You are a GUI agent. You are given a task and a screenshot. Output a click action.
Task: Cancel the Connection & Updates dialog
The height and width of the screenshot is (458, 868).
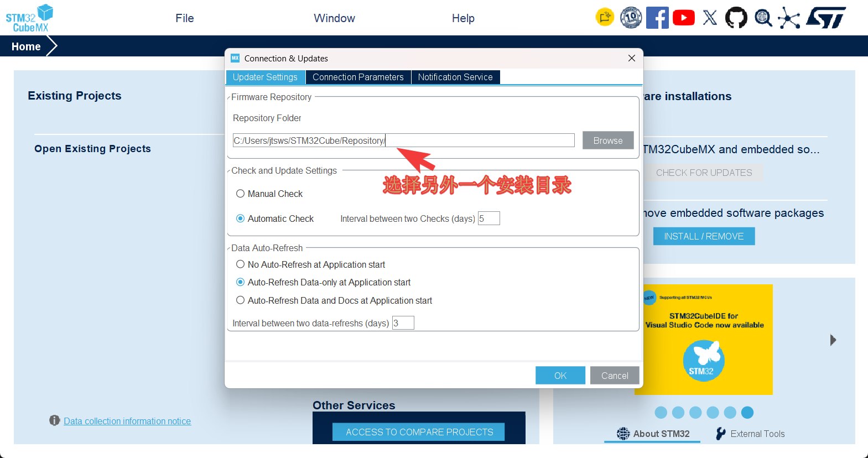pyautogui.click(x=615, y=376)
